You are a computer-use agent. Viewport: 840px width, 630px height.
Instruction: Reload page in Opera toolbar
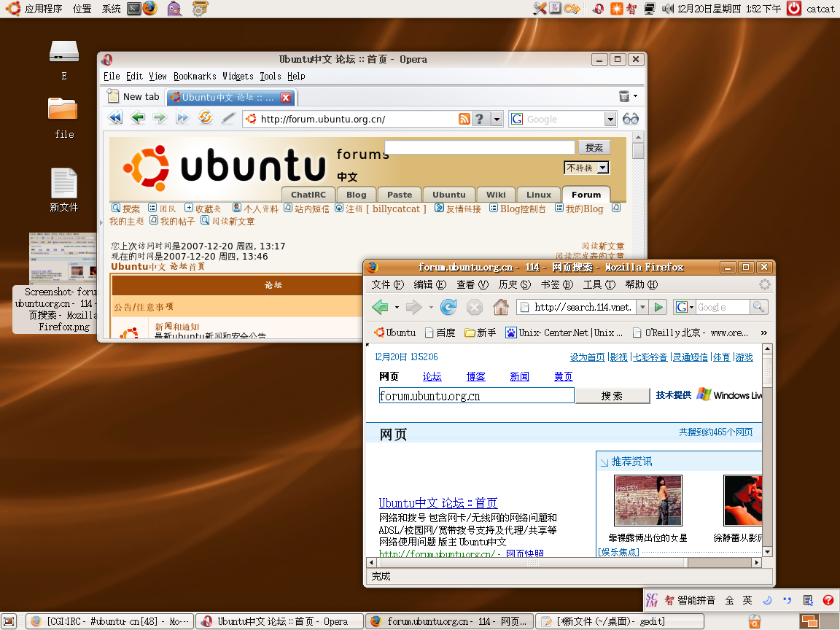click(x=206, y=118)
